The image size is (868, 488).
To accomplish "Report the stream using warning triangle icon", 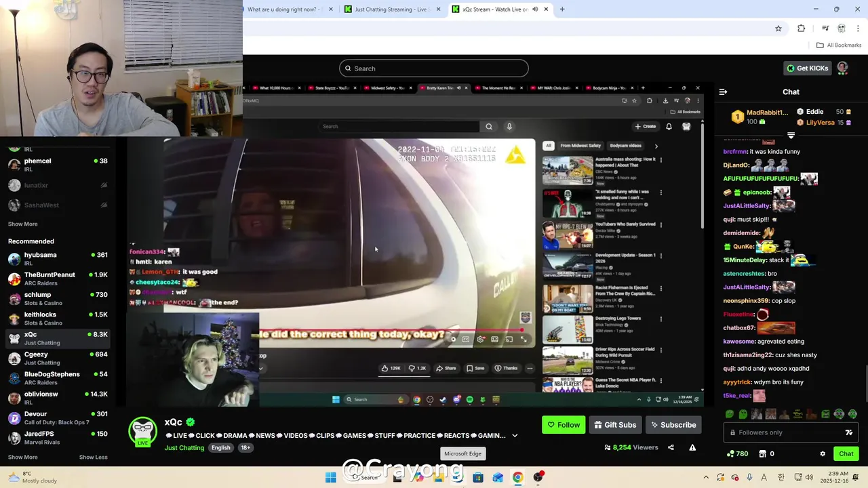I will pyautogui.click(x=692, y=447).
